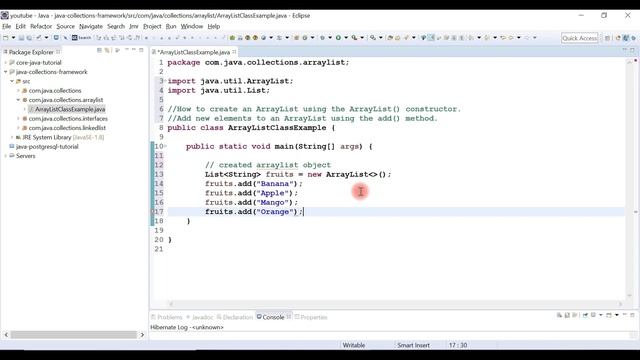Screen dimensions: 640x360
Task: Click the Package Explorer horizontal scrollbar
Action: [73, 335]
